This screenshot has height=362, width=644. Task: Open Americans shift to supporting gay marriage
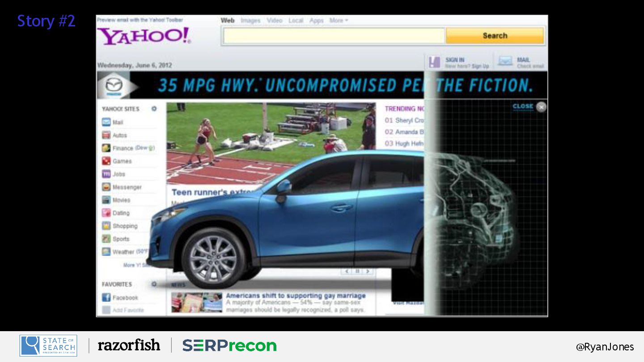296,295
